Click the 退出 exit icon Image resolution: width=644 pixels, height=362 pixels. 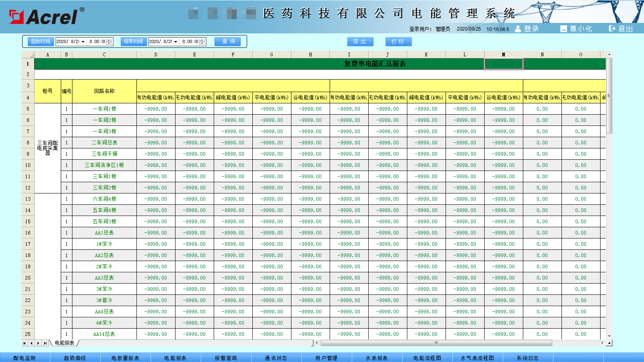point(612,29)
